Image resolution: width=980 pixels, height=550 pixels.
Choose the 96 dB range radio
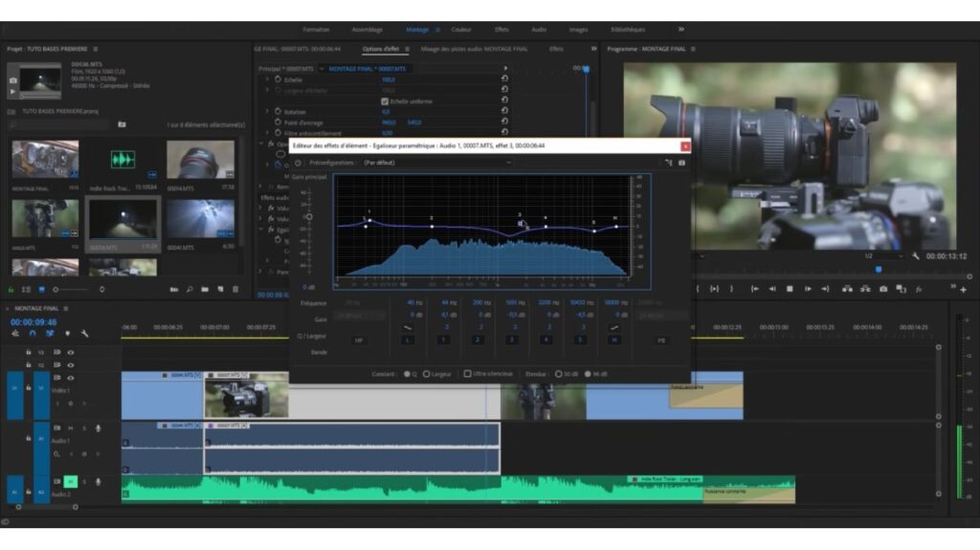pos(588,374)
